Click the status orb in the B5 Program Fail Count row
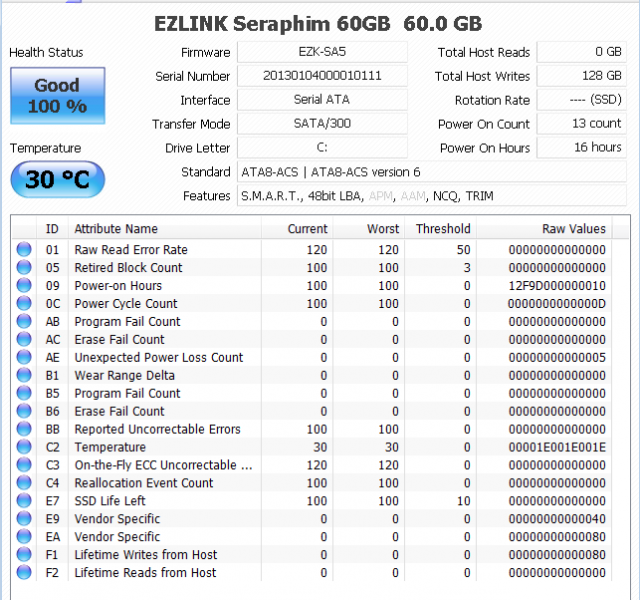 [24, 393]
